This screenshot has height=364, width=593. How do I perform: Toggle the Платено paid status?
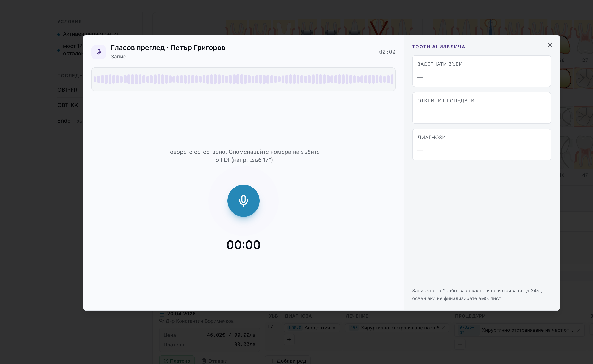click(177, 361)
